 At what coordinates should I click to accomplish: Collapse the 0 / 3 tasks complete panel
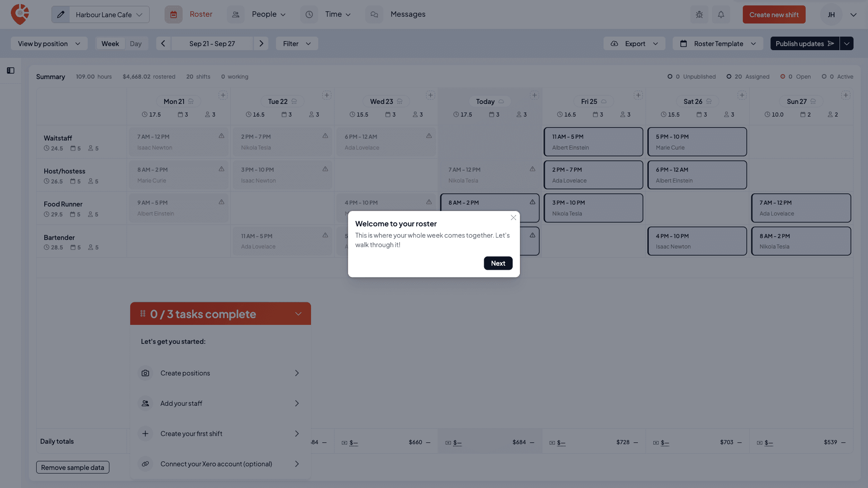tap(298, 314)
